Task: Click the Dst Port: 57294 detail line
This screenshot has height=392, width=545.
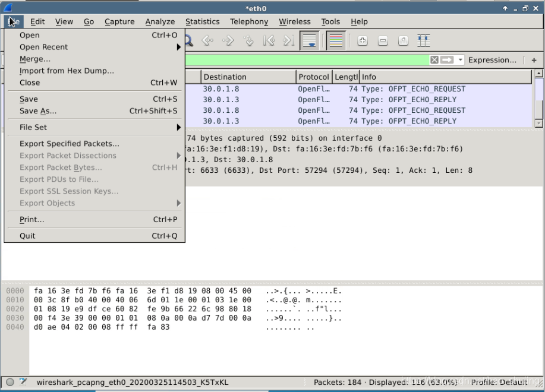Action: [364, 170]
